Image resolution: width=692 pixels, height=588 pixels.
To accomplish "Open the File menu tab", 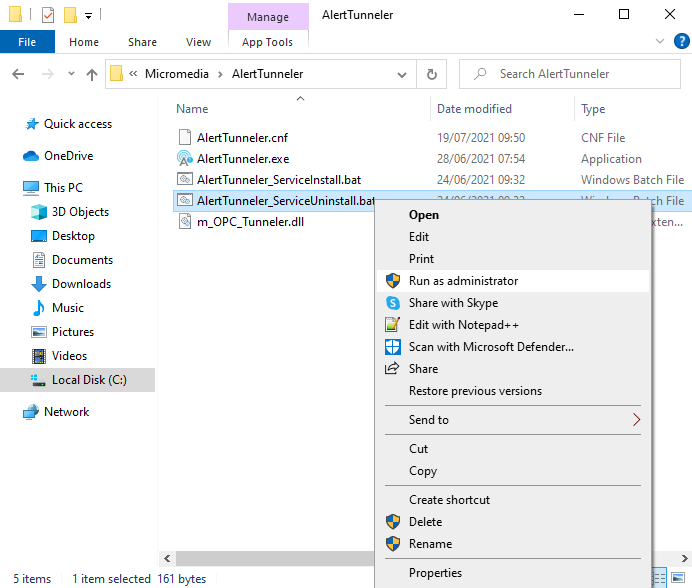I will coord(27,42).
